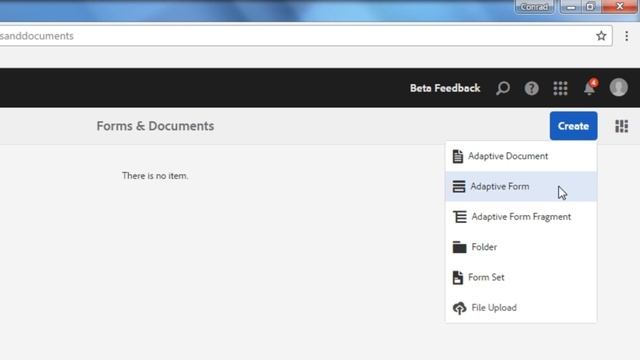Click the Adaptive Document page icon
Image resolution: width=640 pixels, height=360 pixels.
(458, 156)
